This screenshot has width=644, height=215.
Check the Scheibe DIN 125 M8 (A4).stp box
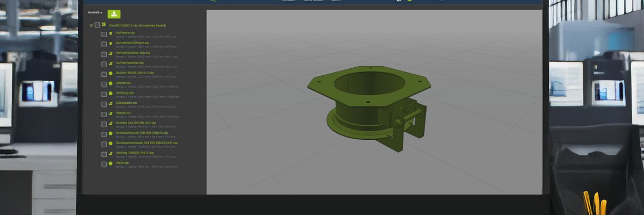click(x=104, y=125)
